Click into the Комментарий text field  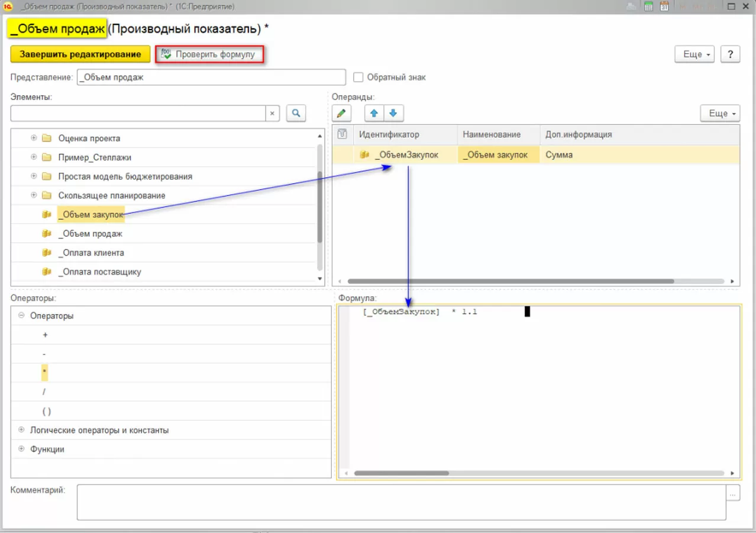pos(400,502)
